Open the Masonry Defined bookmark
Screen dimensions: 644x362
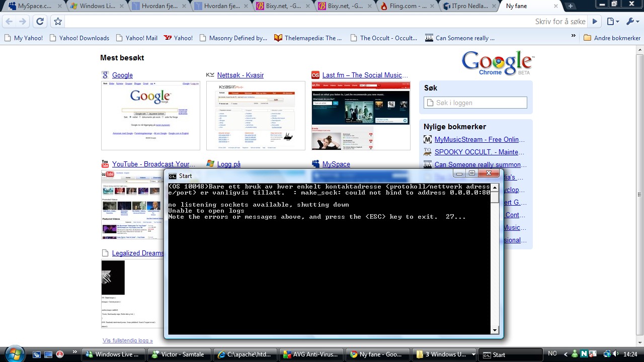coord(233,38)
